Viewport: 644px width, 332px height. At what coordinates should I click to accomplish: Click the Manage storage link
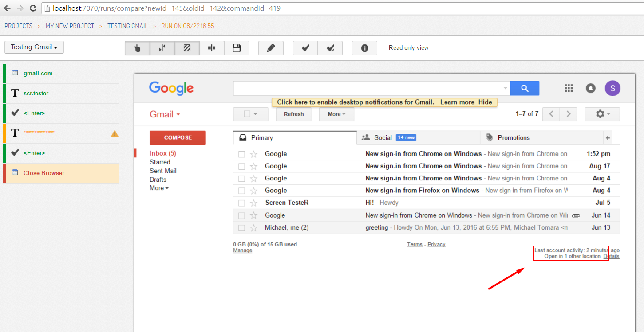pyautogui.click(x=242, y=250)
